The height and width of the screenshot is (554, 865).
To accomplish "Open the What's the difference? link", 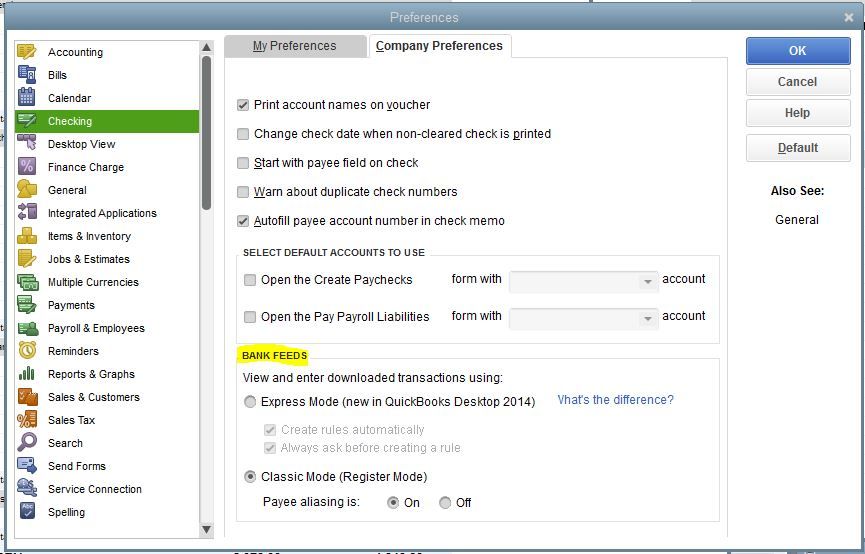I will [x=615, y=399].
